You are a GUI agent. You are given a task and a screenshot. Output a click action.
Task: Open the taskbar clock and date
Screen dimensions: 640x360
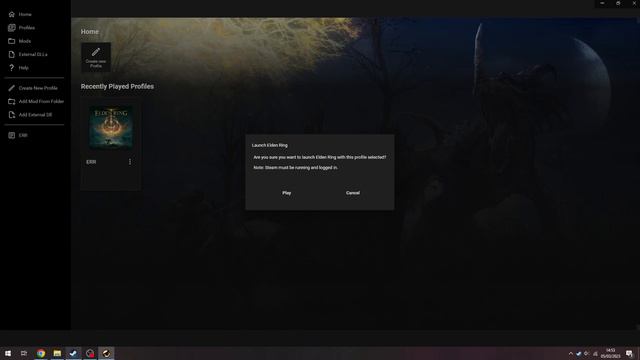[611, 353]
